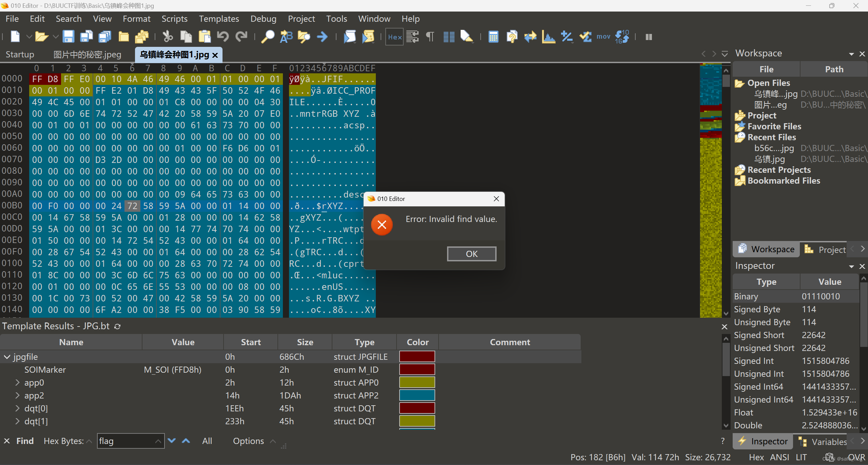Viewport: 868px width, 465px height.
Task: Click the Save All toolbar icon
Action: point(105,37)
